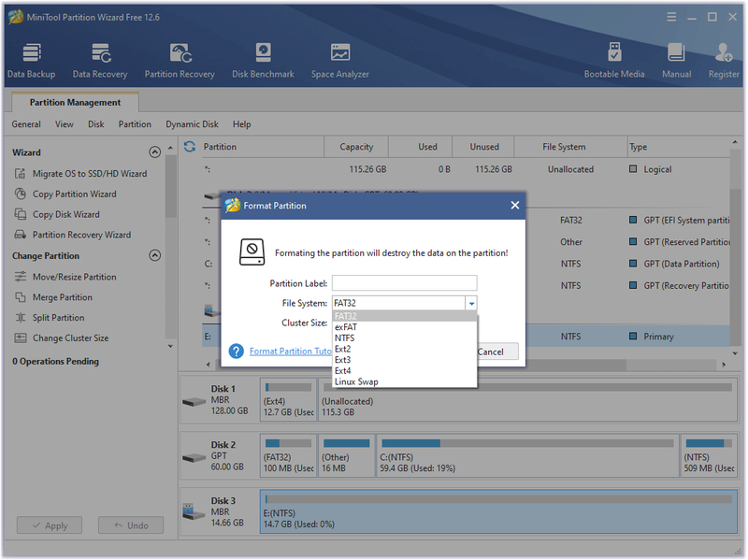Select Disk 2 FAT32 100 MB block

click(x=288, y=455)
